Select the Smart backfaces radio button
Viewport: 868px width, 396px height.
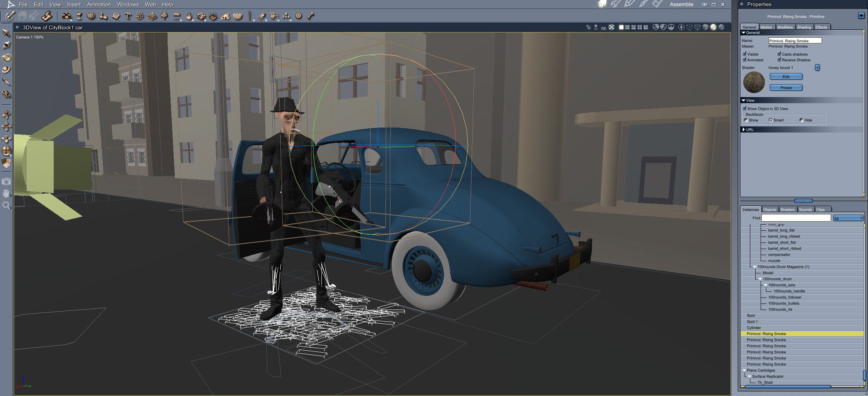tap(770, 120)
